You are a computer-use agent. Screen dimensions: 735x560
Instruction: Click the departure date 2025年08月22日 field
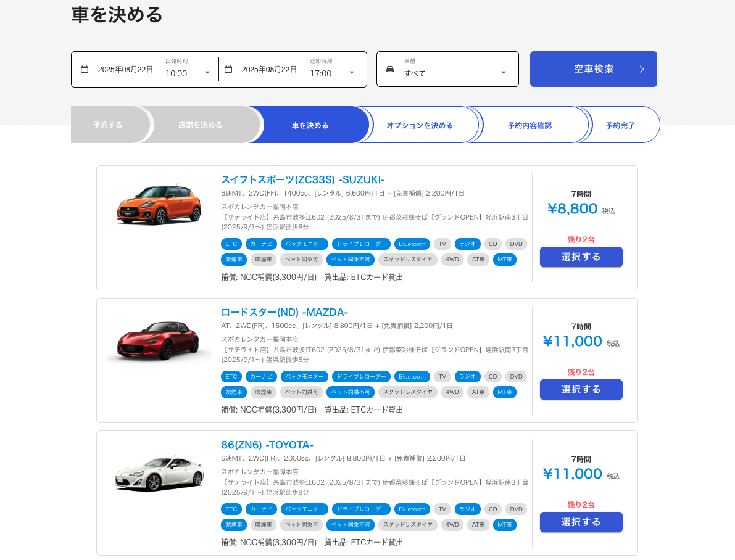(x=125, y=70)
